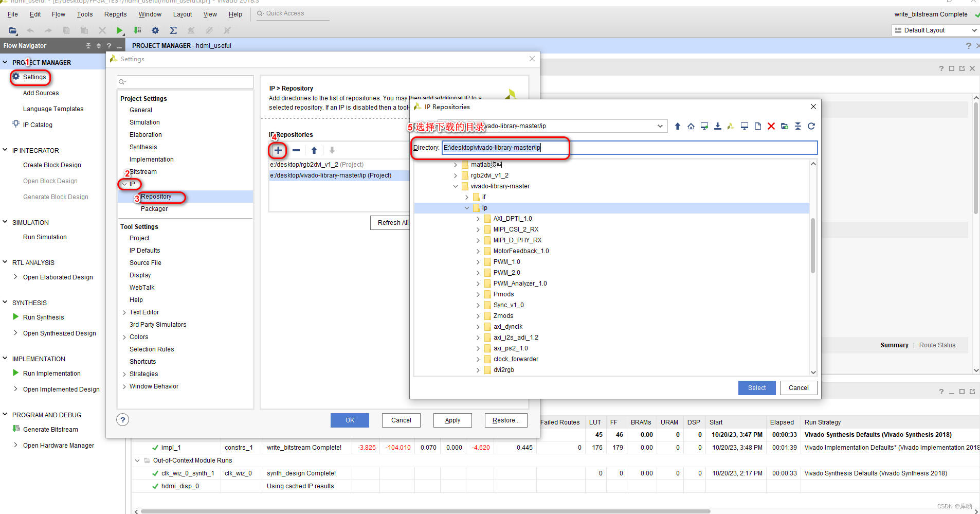Click the Sigma project summary toolbar icon
This screenshot has height=514, width=980.
pyautogui.click(x=173, y=30)
